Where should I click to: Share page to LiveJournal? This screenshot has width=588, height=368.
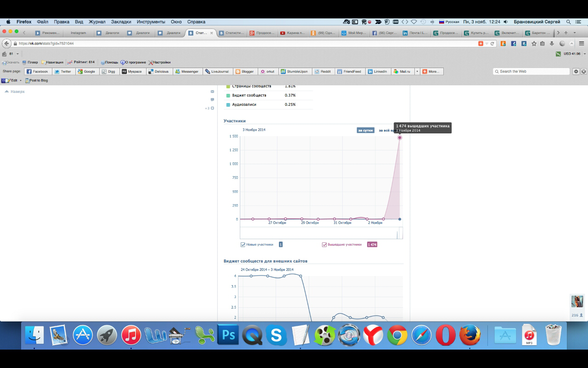(x=217, y=71)
